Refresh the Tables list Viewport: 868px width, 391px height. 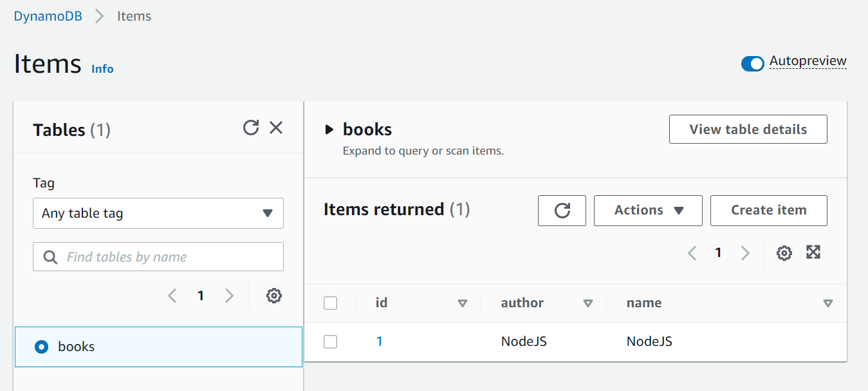point(251,128)
